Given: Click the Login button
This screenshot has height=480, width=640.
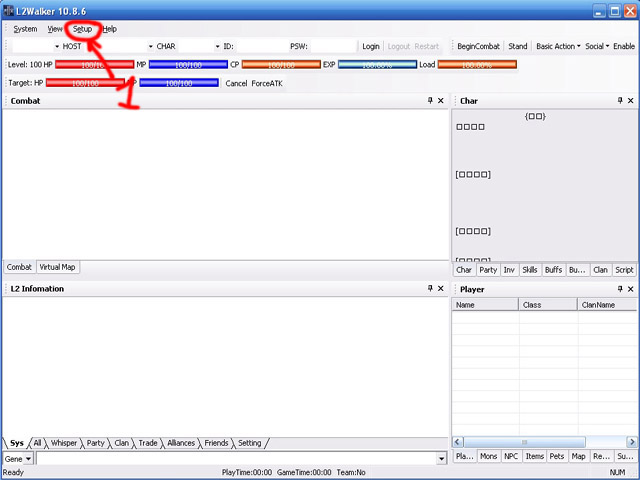Looking at the screenshot, I should (x=371, y=47).
